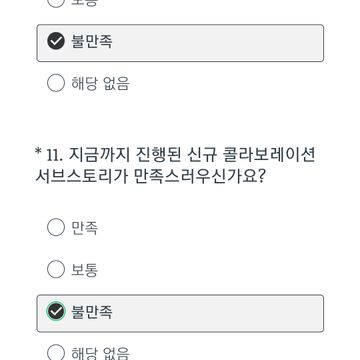The width and height of the screenshot is (360, 360).
Task: Choose 해당 없음 radio circle above question 11
Action: coord(56,83)
